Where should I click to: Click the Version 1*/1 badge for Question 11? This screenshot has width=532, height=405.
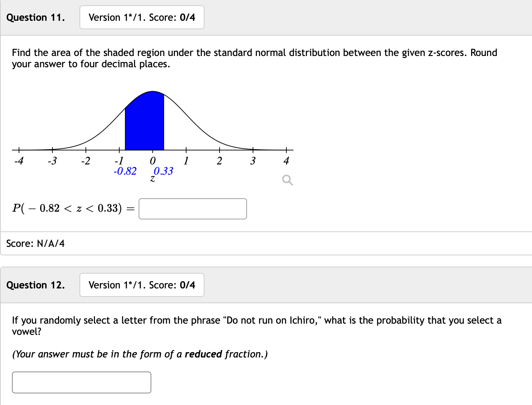(141, 17)
